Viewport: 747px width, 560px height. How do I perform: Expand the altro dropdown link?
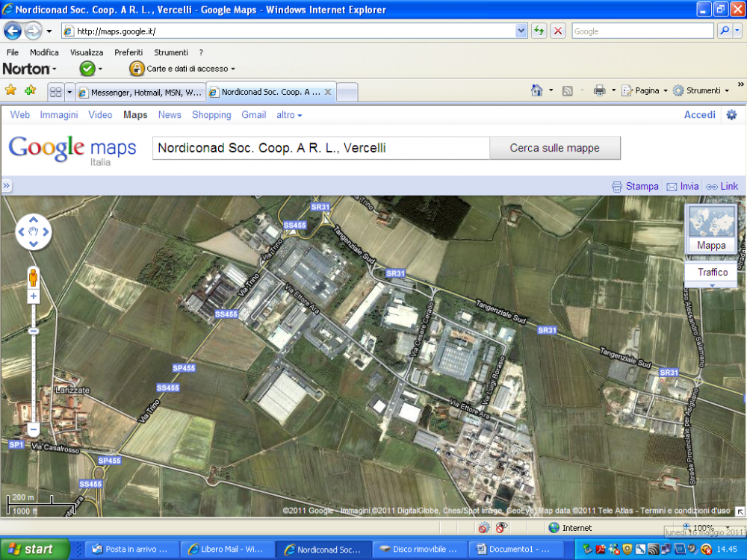[x=289, y=115]
